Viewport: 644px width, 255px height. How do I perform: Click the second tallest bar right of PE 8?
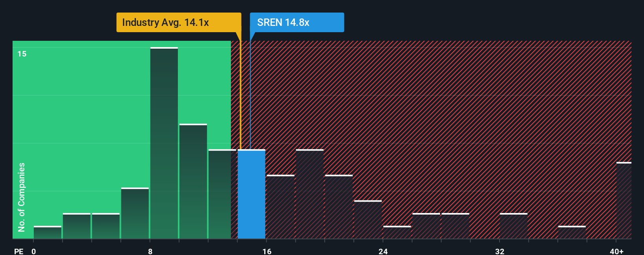pos(193,181)
